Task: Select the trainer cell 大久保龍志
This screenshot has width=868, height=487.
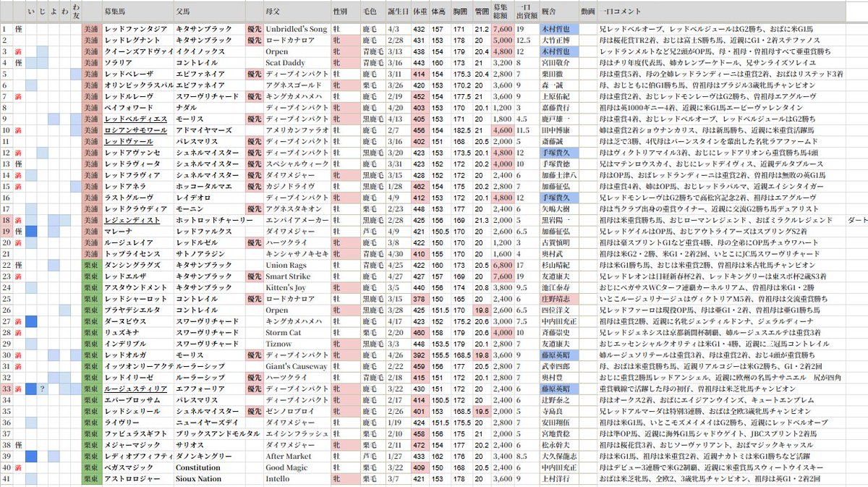Action: [558, 456]
